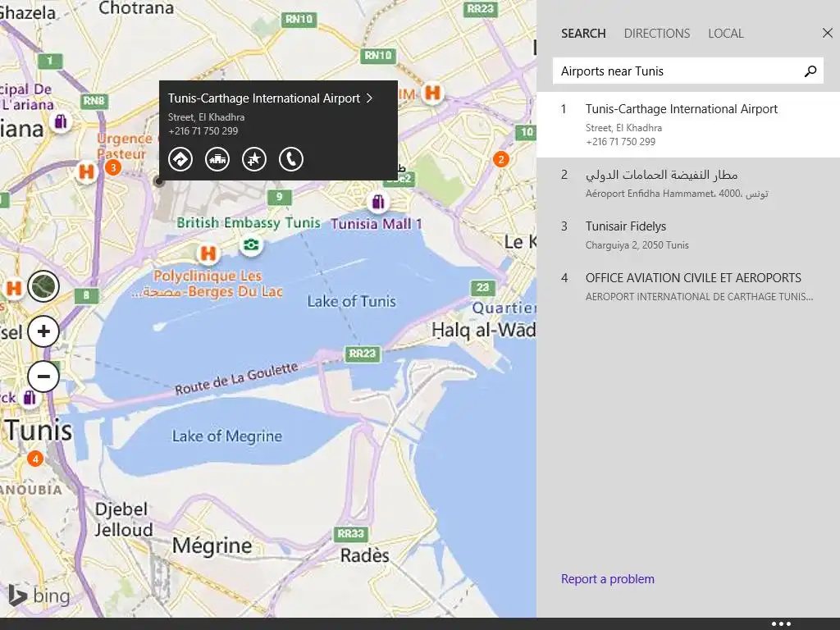Click the Tunisia Mall shopping icon
Viewport: 840px width, 630px height.
tap(378, 202)
